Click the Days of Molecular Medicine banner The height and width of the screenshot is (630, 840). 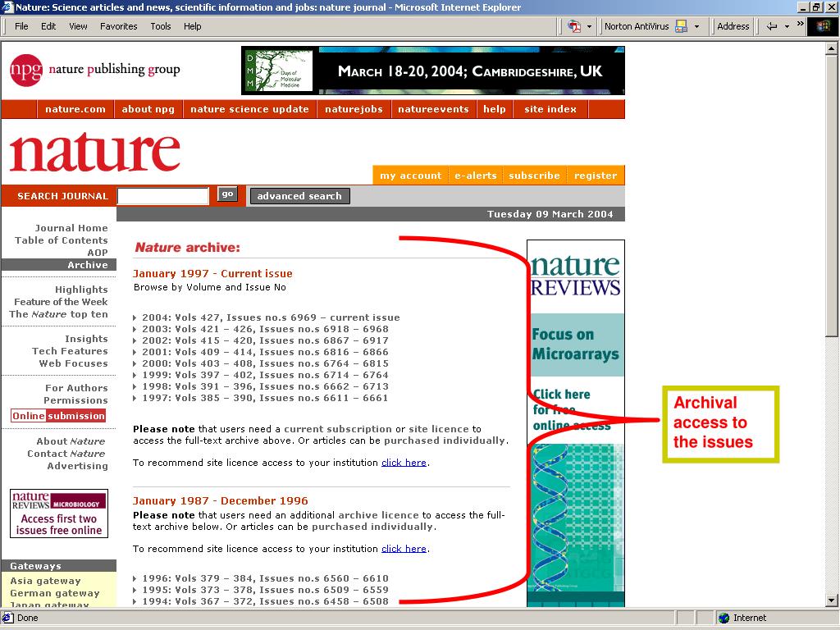tap(433, 71)
